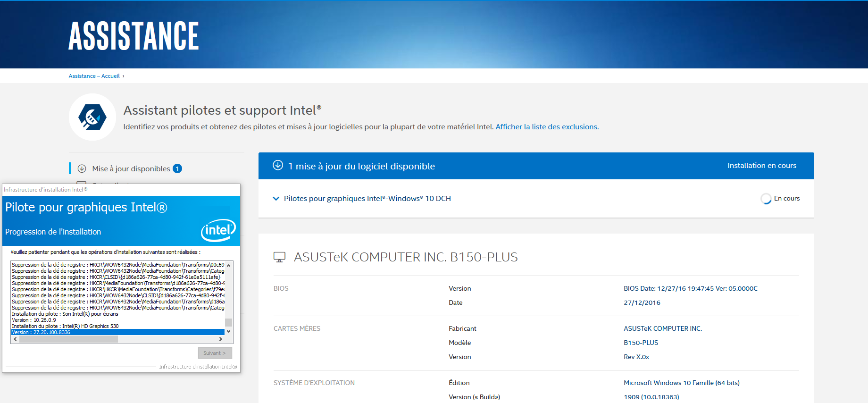Click the computer monitor icon beside ASUSTeK heading

click(x=279, y=257)
